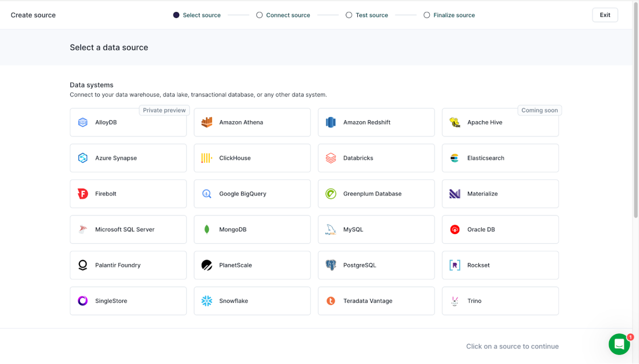Click the Oracle DB red icon
The image size is (639, 364).
tap(455, 230)
